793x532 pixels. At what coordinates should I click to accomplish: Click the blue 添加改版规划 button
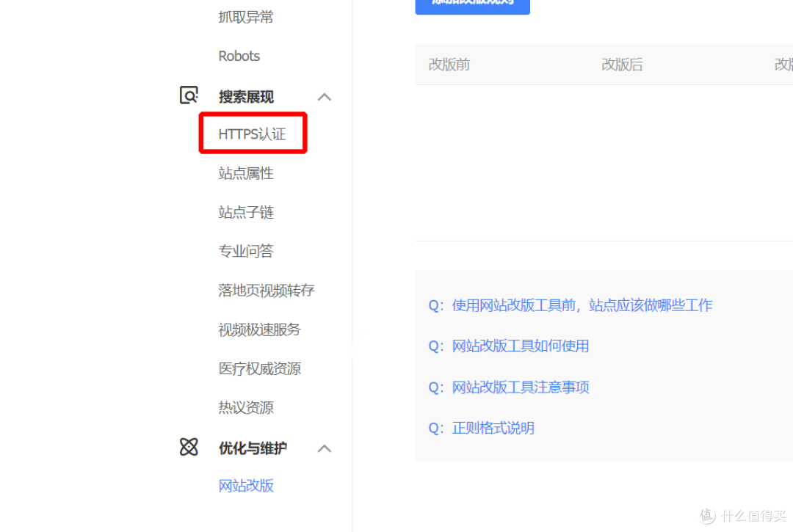tap(472, 4)
